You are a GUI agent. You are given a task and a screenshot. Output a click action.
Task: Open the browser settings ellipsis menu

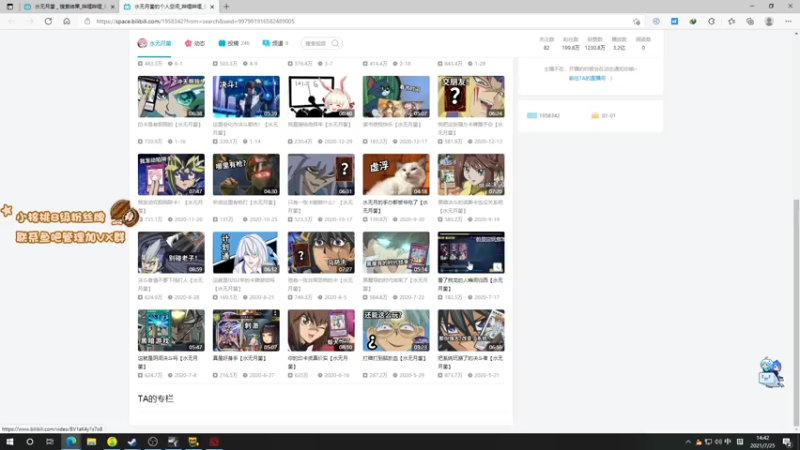[x=788, y=21]
